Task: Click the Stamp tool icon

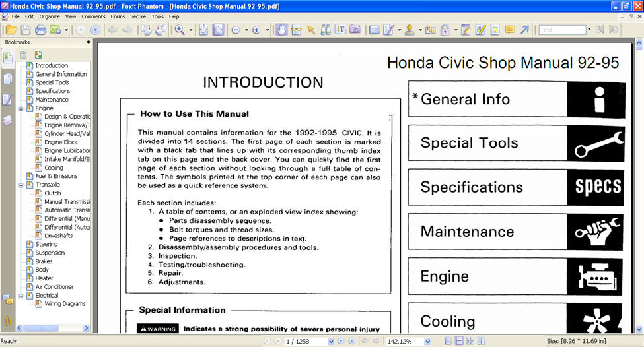Action: (x=410, y=30)
